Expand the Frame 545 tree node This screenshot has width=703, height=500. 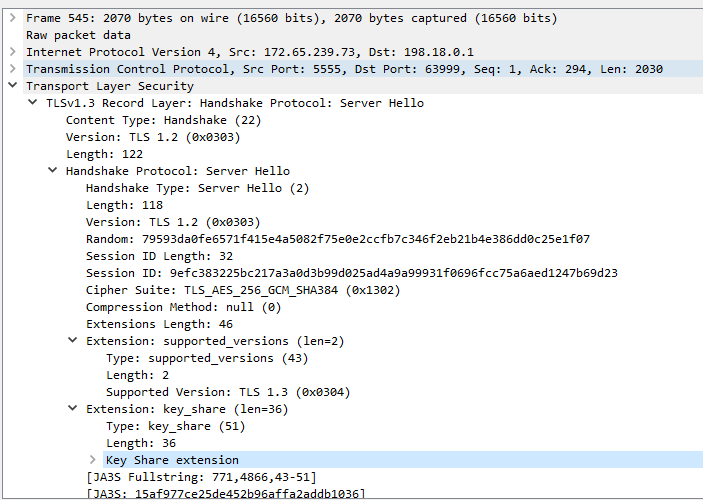[12, 18]
